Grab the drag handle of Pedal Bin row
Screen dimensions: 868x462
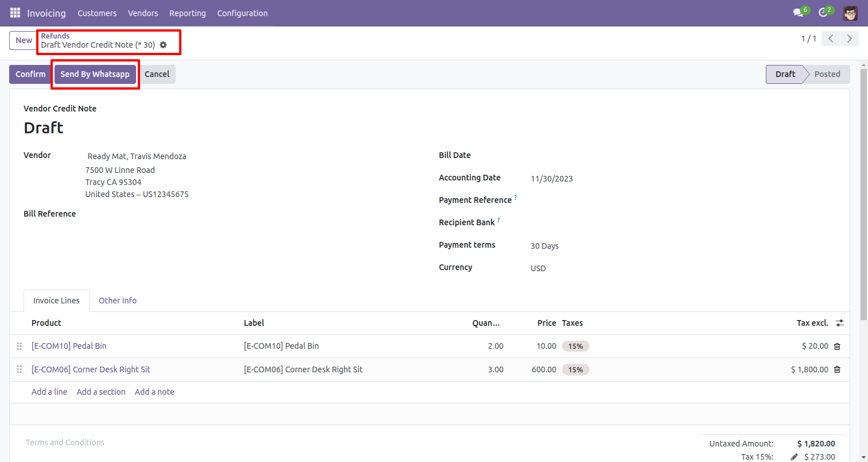coord(19,346)
